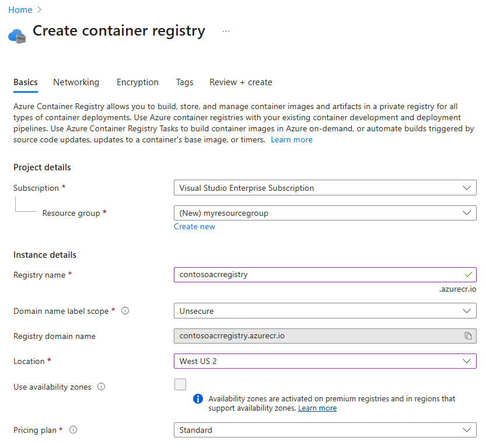Open the Domain name label scope info tooltip
This screenshot has width=486, height=448.
click(x=125, y=311)
